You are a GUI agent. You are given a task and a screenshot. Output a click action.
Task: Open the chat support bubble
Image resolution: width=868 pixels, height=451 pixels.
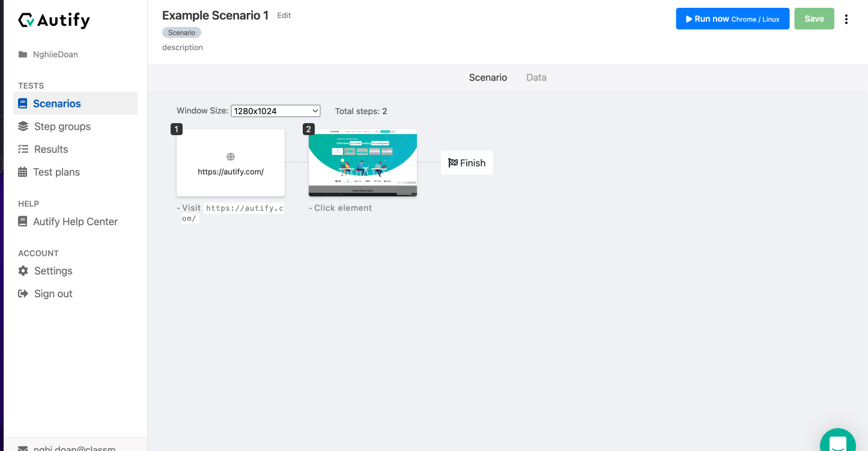click(837, 443)
